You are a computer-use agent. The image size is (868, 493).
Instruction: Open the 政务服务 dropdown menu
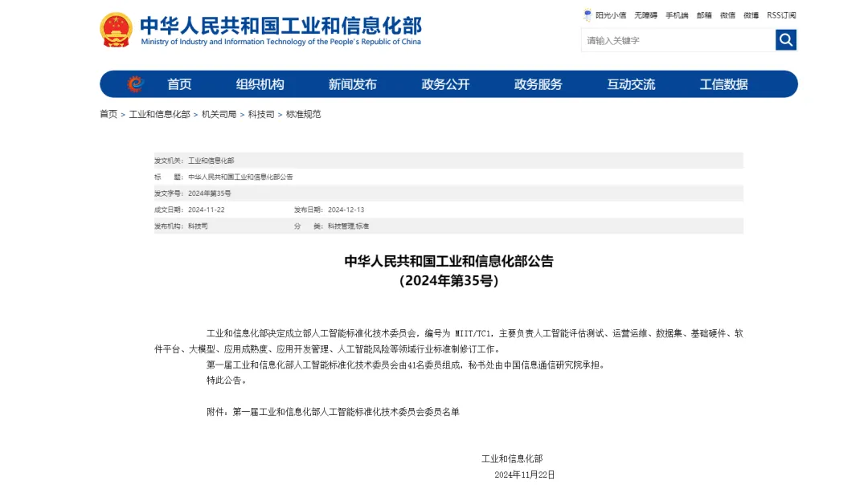pos(537,84)
